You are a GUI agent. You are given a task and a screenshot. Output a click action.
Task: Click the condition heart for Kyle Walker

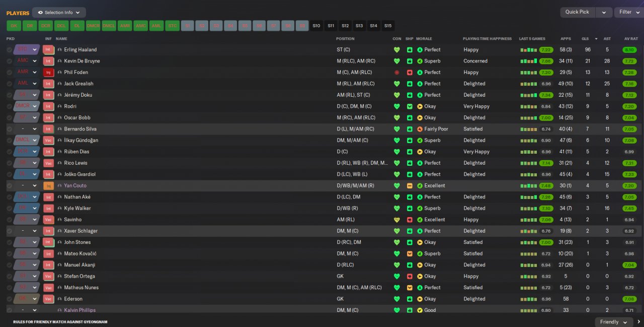pyautogui.click(x=397, y=209)
